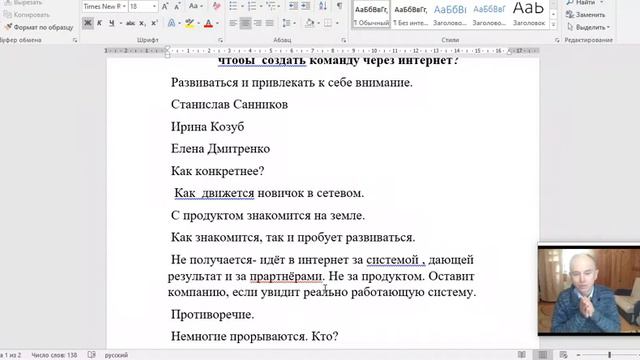Screen dimensions: 640x360
Task: Switch to print layout view
Action: click(542, 355)
